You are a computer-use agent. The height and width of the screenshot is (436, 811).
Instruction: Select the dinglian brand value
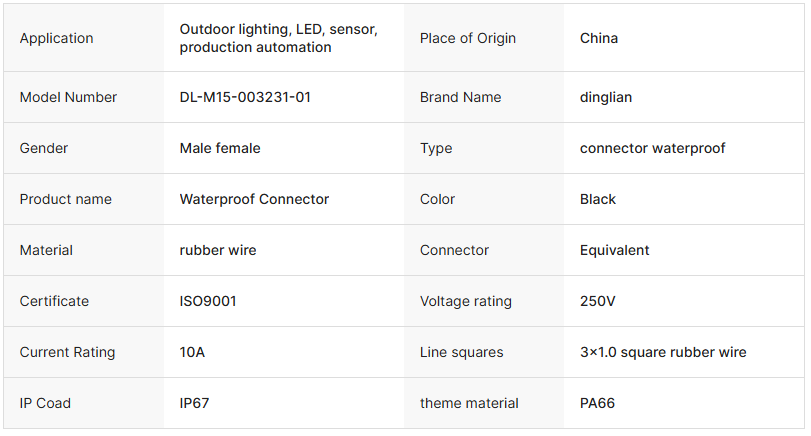(606, 97)
